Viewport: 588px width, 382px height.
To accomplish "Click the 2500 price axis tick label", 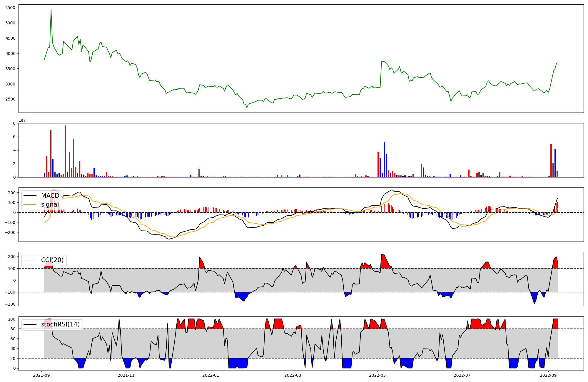I will 10,99.
